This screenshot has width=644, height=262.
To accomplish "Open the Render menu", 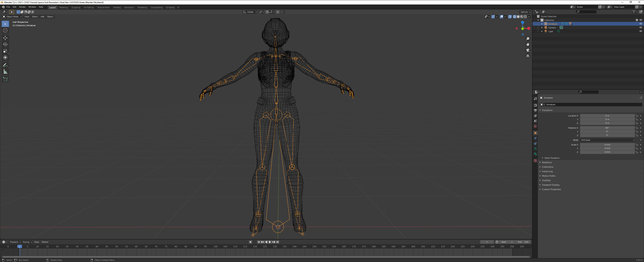I will [22, 7].
